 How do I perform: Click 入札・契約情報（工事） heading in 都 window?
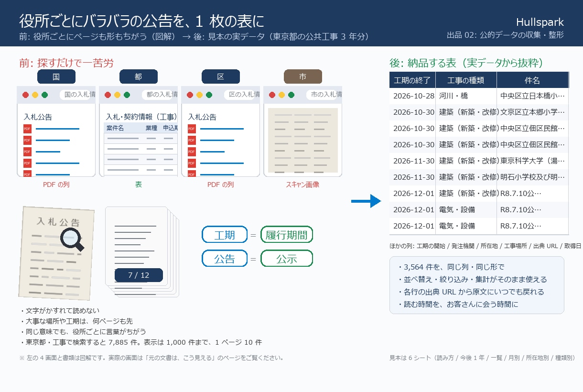pos(141,117)
